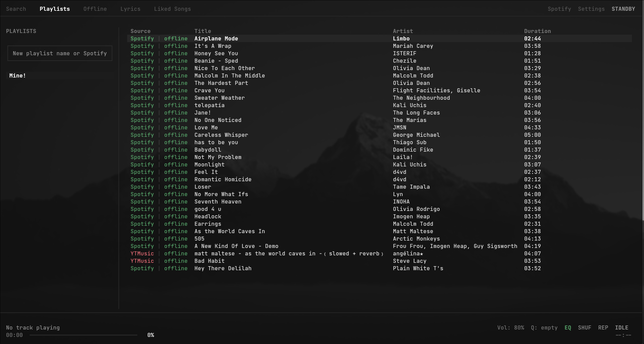The width and height of the screenshot is (644, 344).
Task: Click the Artist column header
Action: 403,31
